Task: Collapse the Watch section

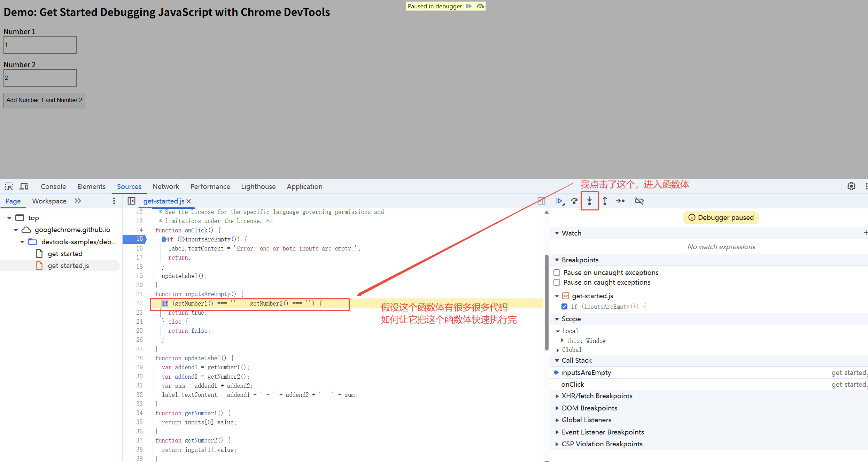Action: [x=571, y=233]
